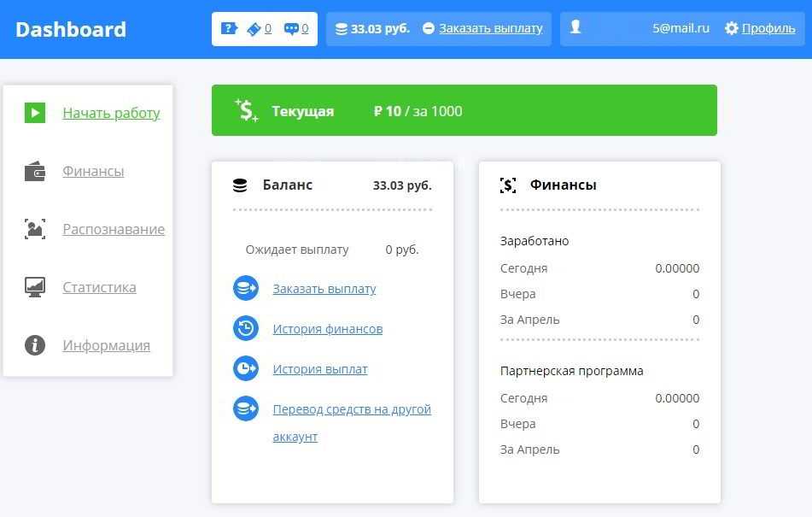Click the green play icon beside Начать работу
The width and height of the screenshot is (812, 517).
click(35, 113)
